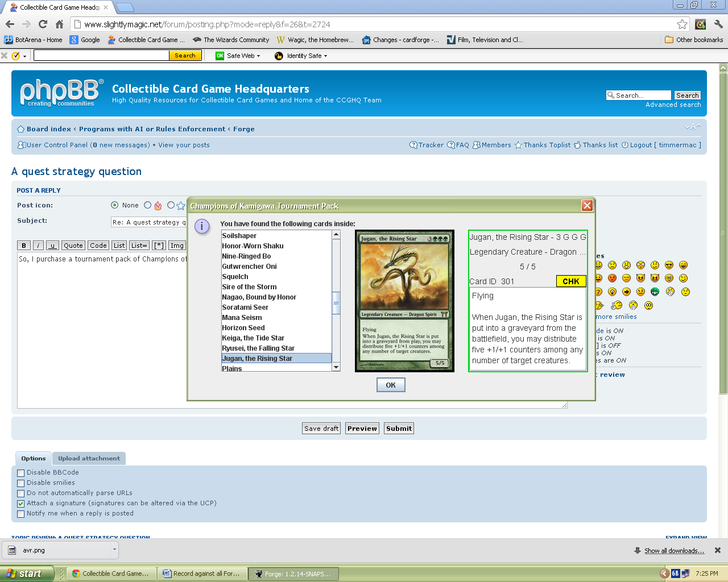The width and height of the screenshot is (728, 582).
Task: Insert the arrow smiley icon
Action: point(626,292)
